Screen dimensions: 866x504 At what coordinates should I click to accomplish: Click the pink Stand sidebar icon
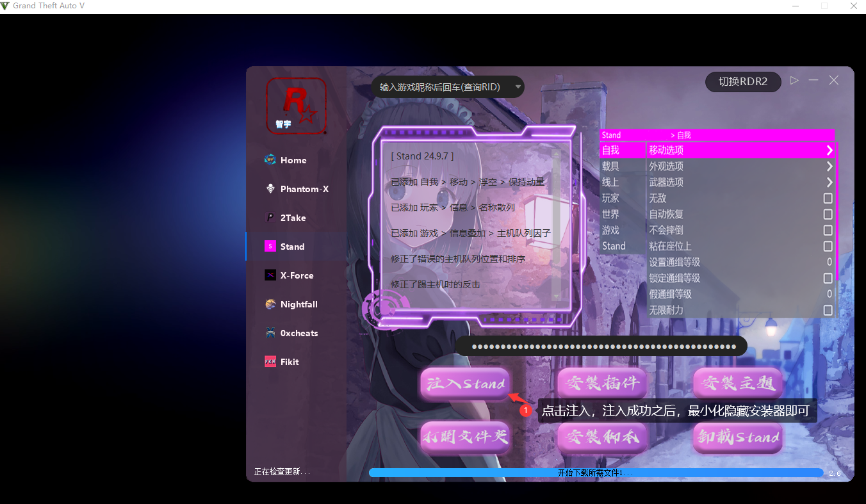click(270, 247)
